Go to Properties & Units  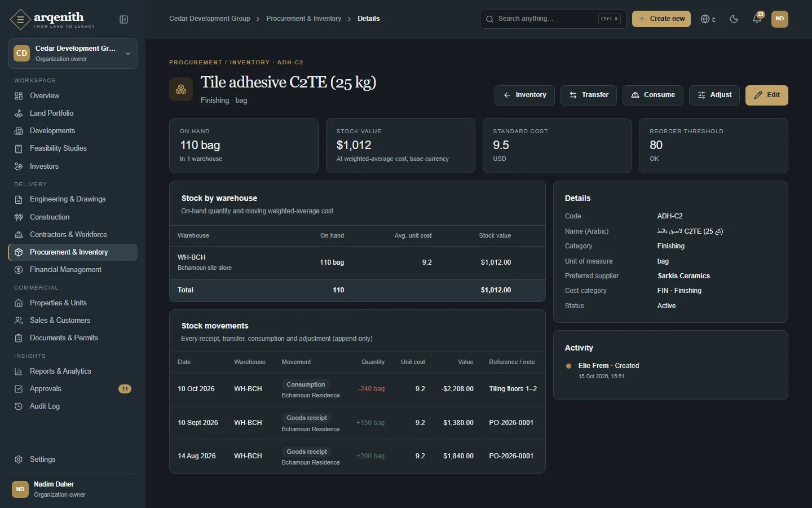pos(73,303)
